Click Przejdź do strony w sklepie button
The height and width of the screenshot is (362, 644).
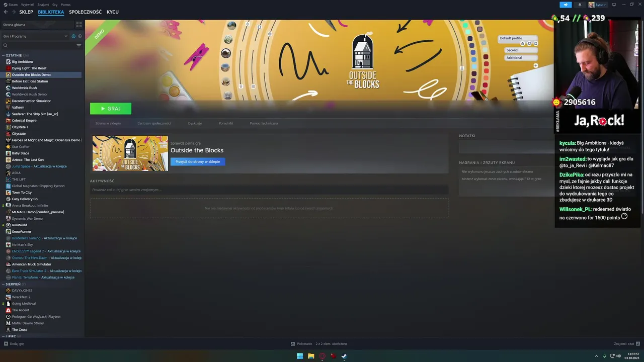tap(198, 161)
